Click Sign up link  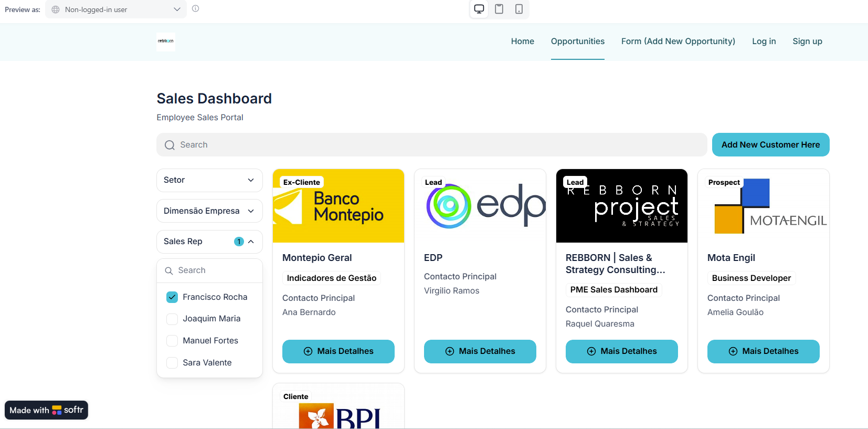808,41
